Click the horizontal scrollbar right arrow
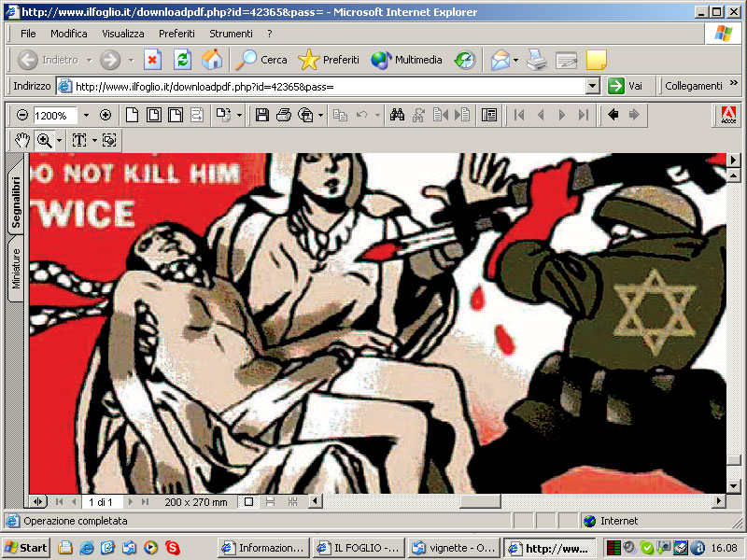The width and height of the screenshot is (747, 560). [x=718, y=501]
